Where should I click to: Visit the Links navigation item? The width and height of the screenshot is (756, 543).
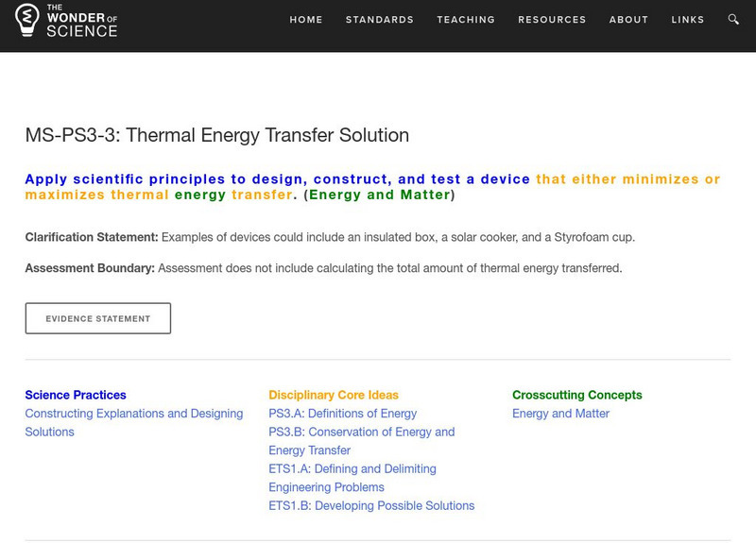click(x=688, y=20)
